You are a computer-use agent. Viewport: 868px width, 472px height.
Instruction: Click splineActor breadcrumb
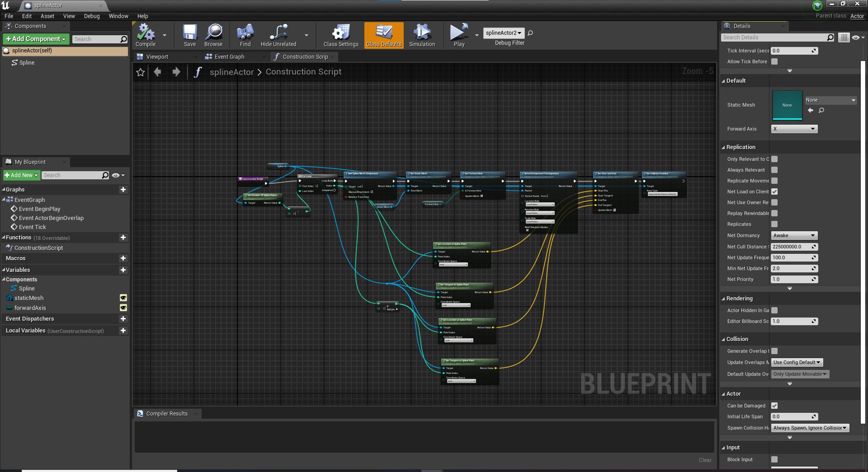coord(231,72)
